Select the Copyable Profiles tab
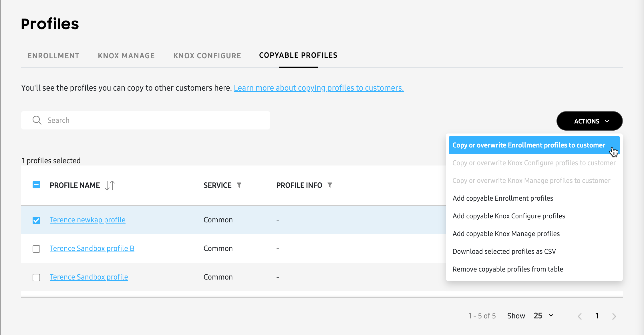Viewport: 644px width, 335px height. pos(298,55)
